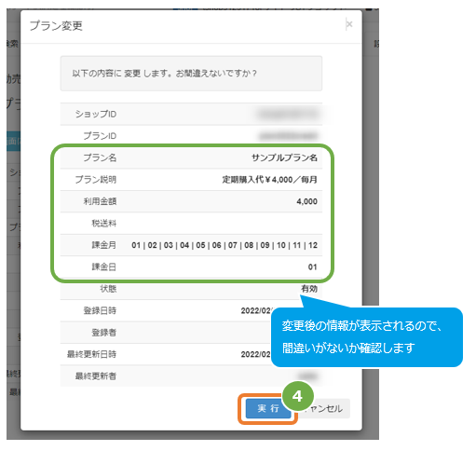Click the 状態 value 有効
This screenshot has height=451, width=476.
309,289
